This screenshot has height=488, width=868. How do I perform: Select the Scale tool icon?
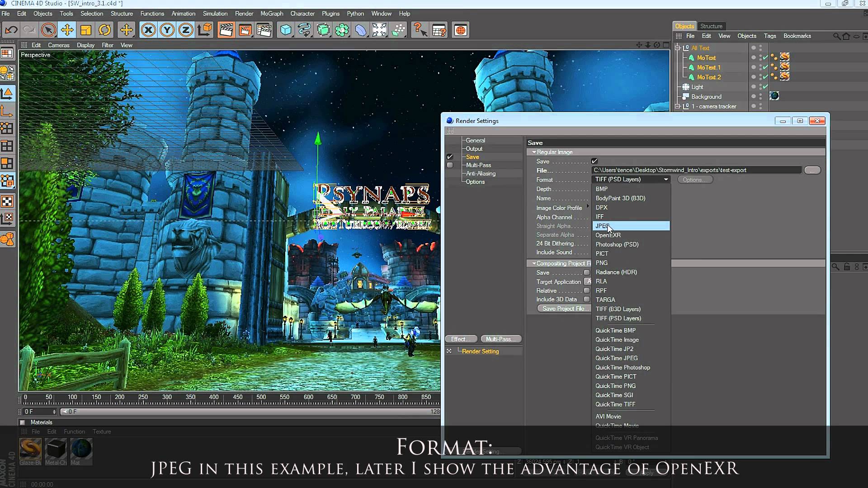[x=85, y=30]
